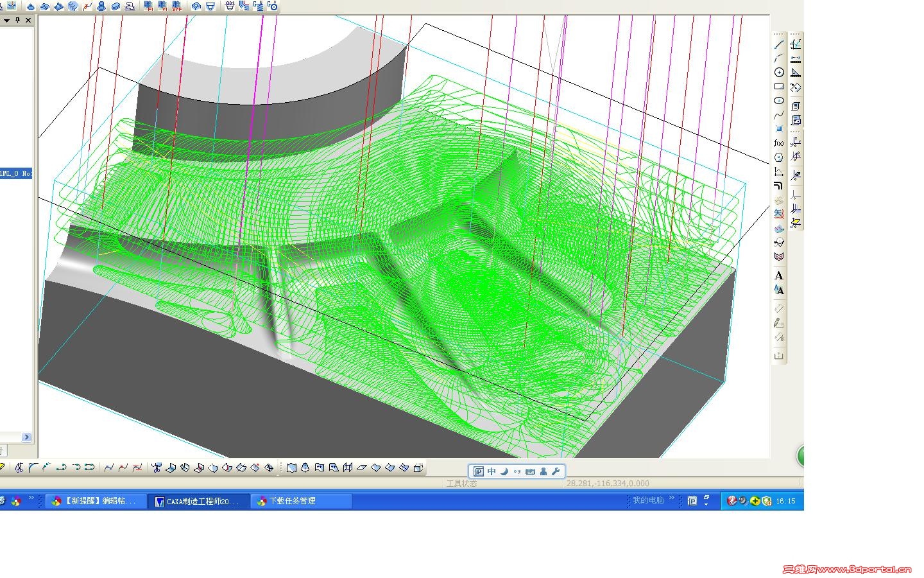Click the wrench settings icon on IME bar

click(556, 471)
